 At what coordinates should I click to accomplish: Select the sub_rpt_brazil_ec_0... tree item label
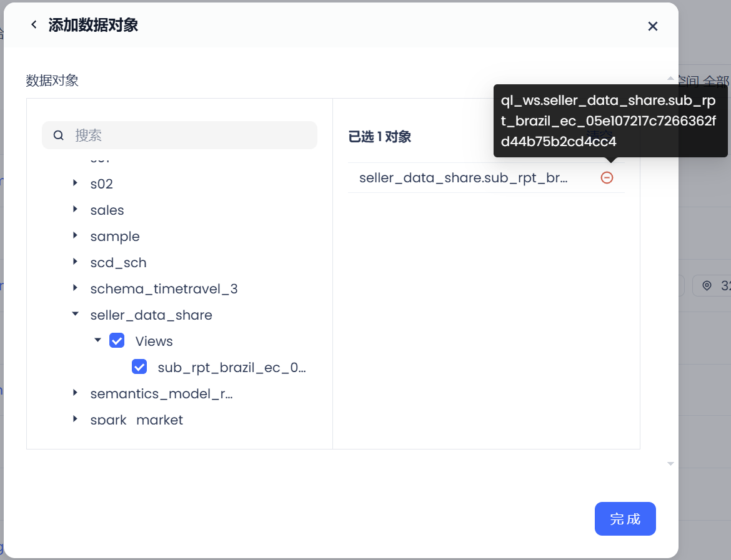232,367
